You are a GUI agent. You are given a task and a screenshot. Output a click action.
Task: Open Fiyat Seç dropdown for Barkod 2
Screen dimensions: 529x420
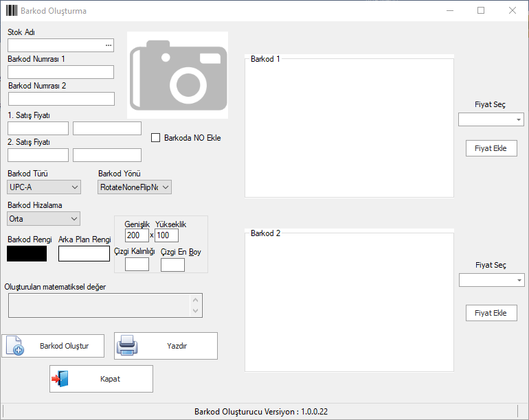pos(491,280)
